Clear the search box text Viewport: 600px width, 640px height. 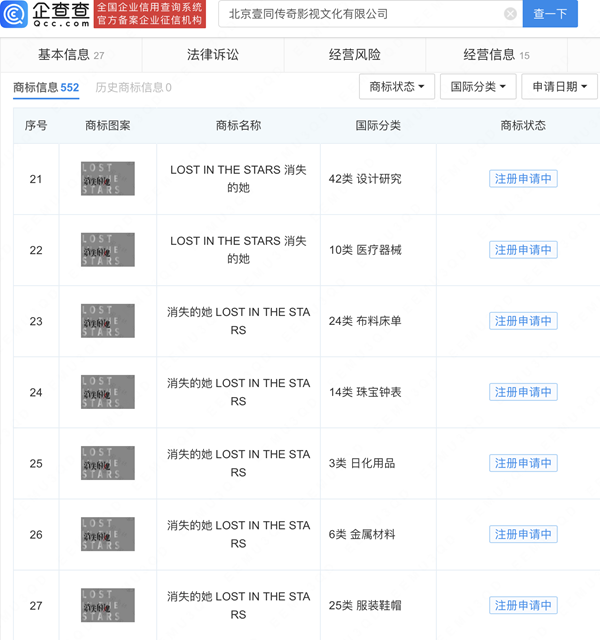tap(510, 14)
